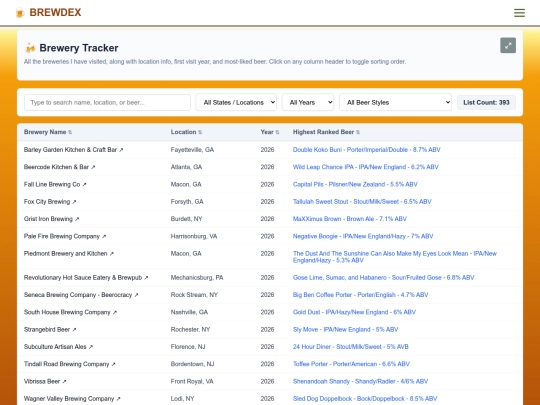The image size is (540, 405).
Task: Click the Harrisonburg, VA location cell
Action: point(194,236)
